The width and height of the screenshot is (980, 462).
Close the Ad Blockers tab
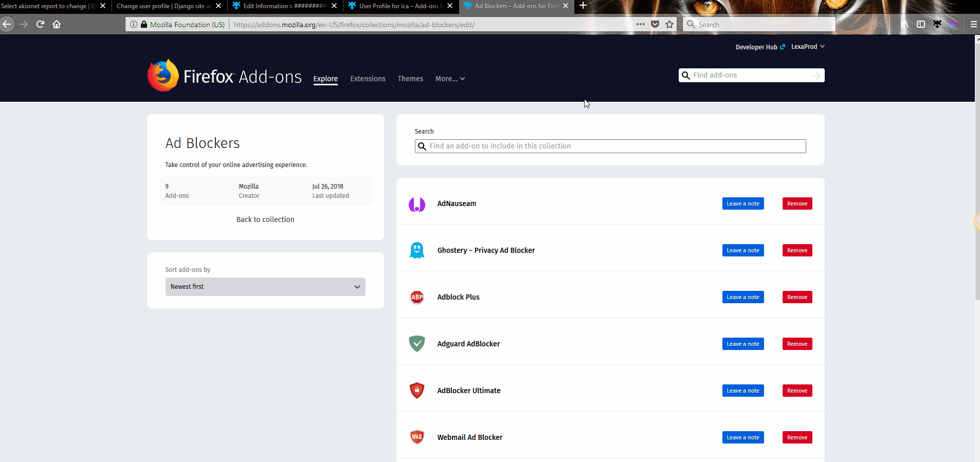566,6
